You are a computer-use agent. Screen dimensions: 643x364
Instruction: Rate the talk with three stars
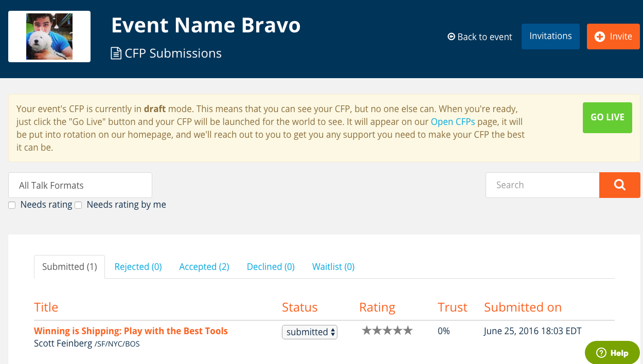387,331
